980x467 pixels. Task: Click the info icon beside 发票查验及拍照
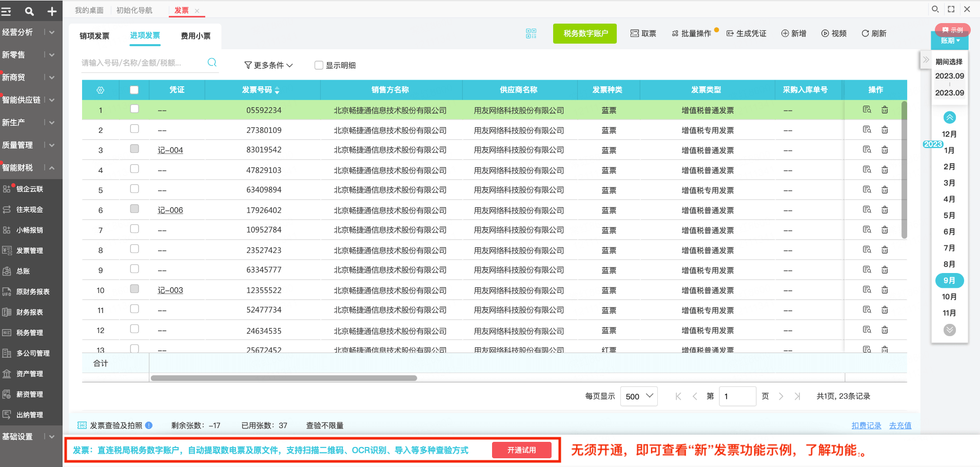point(149,425)
